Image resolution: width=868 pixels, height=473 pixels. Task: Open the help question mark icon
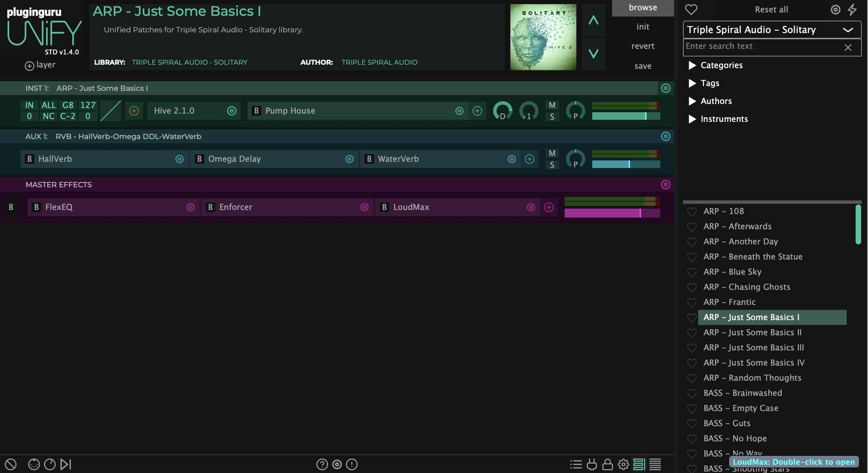pos(322,464)
